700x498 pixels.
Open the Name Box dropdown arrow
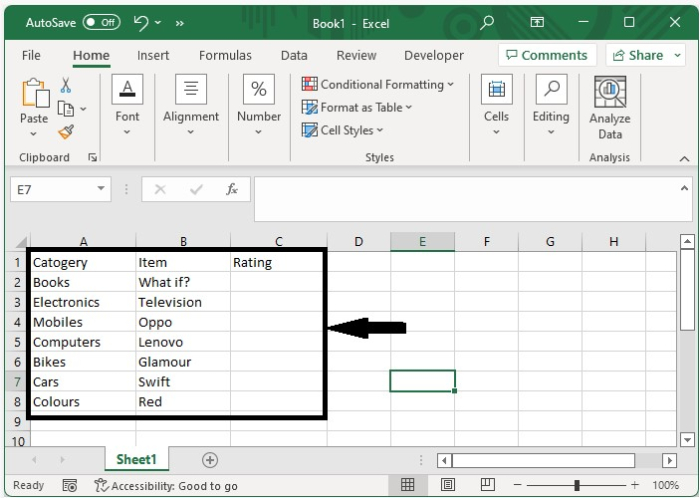101,189
